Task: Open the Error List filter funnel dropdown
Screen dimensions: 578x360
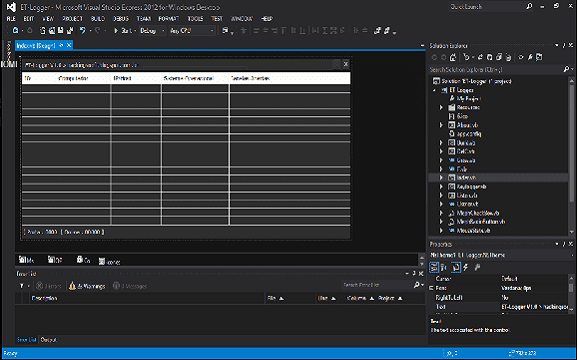Action: 24,286
